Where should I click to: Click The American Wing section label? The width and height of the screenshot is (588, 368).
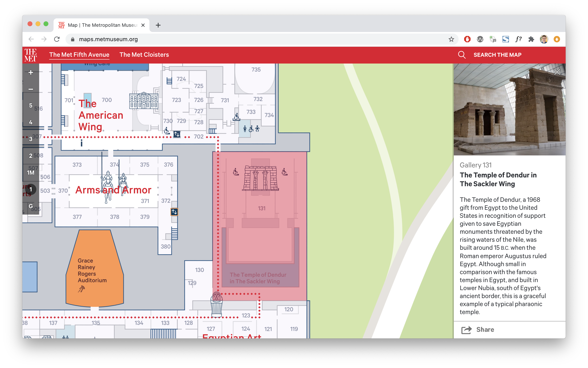click(x=101, y=115)
